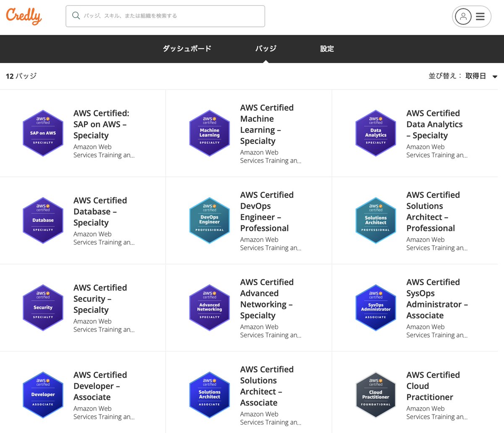The width and height of the screenshot is (504, 433).
Task: Click the Database Specialty badge icon
Action: point(43,220)
